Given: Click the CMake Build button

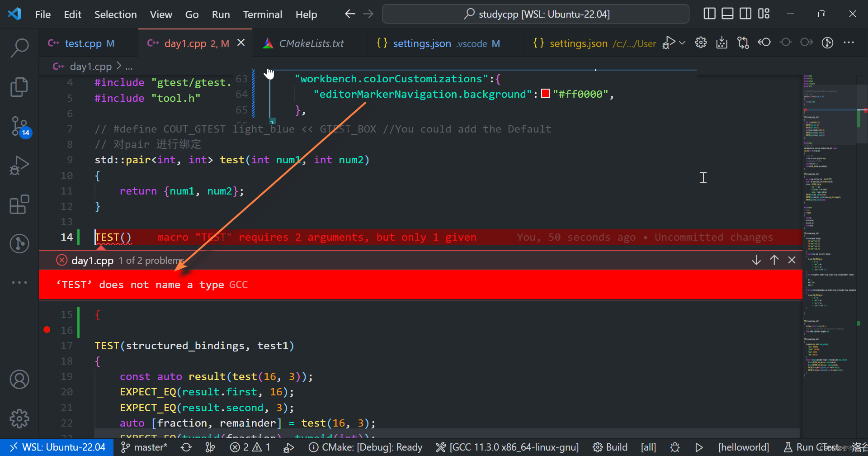Looking at the screenshot, I should coord(610,447).
